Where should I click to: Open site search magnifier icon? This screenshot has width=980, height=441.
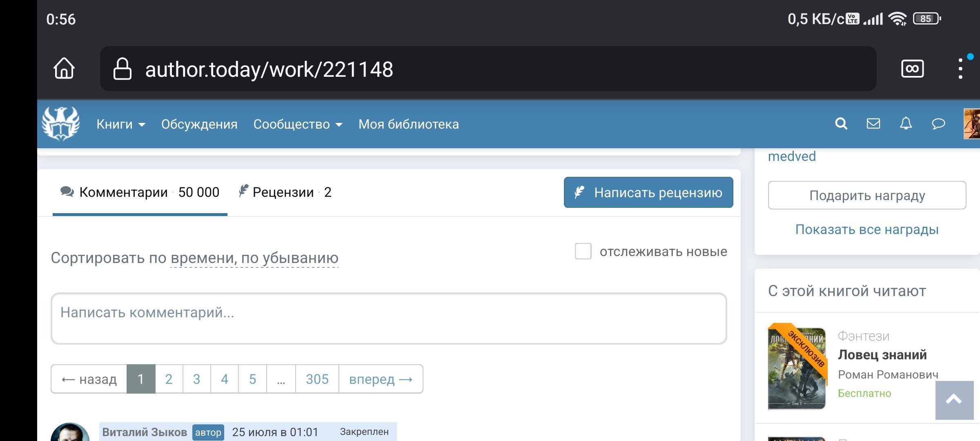[x=841, y=124]
